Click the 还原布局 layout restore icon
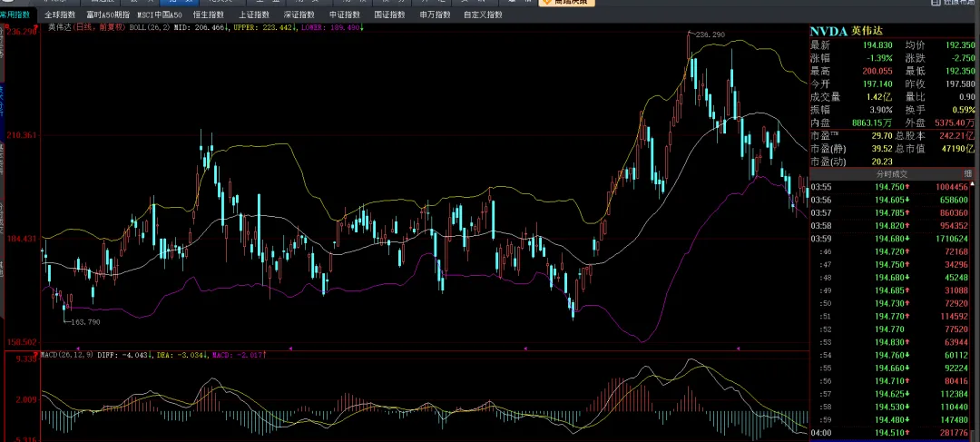The width and height of the screenshot is (980, 442). [953, 3]
